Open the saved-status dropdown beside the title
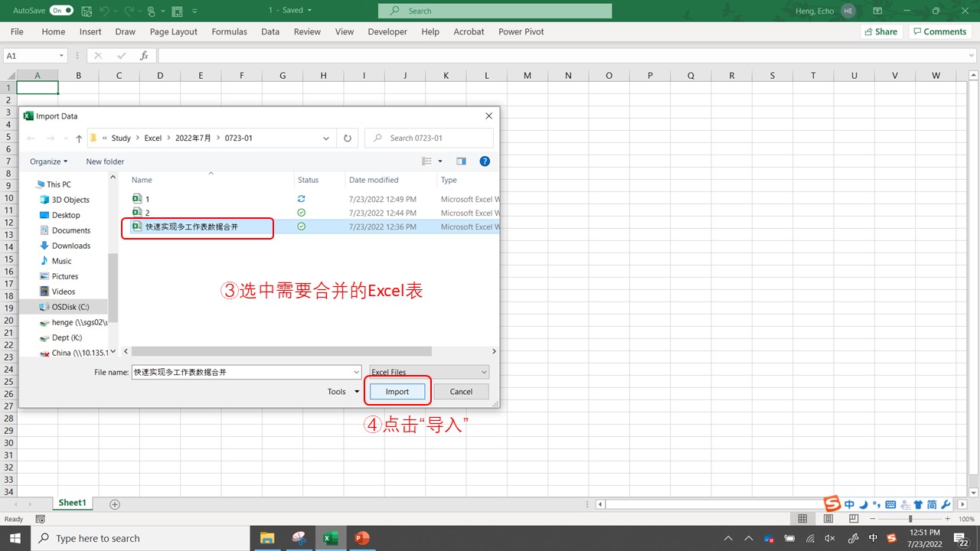Screen dimensions: 980x551 point(309,11)
